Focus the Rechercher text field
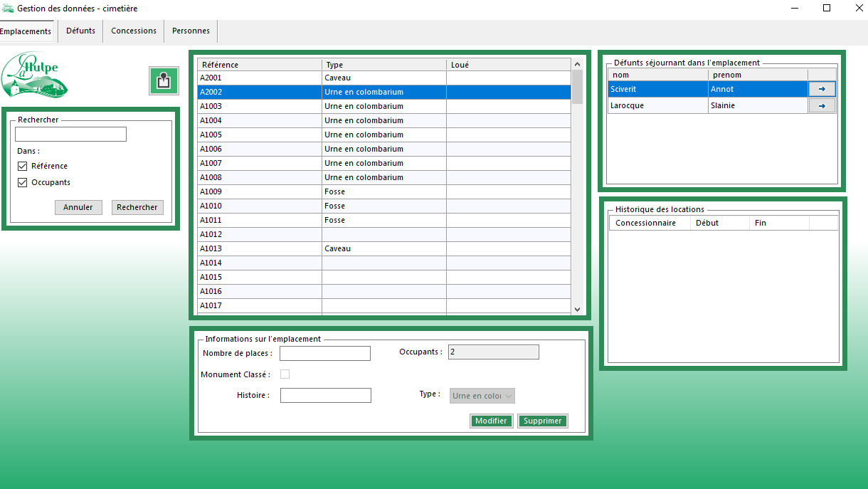This screenshot has height=489, width=868. coord(70,135)
